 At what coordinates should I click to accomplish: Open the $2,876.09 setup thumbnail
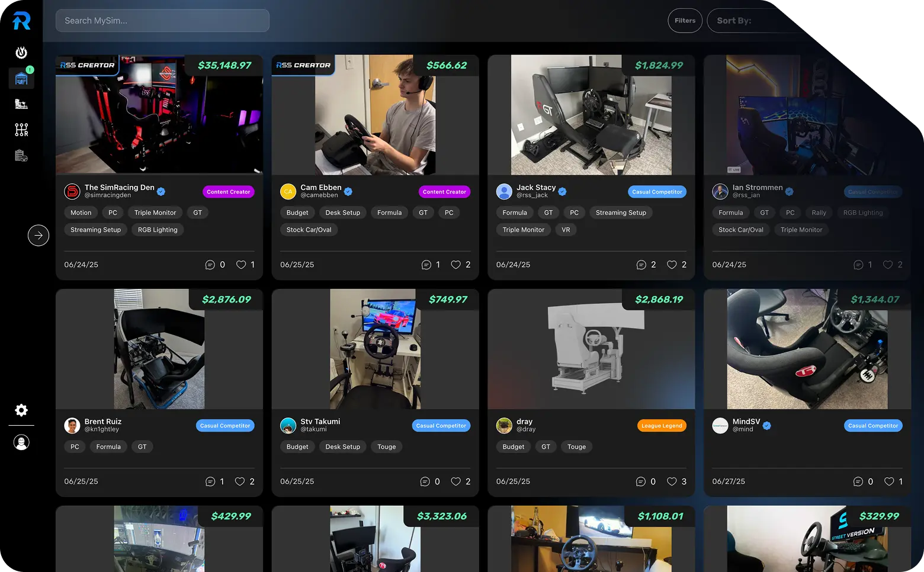[x=159, y=349]
